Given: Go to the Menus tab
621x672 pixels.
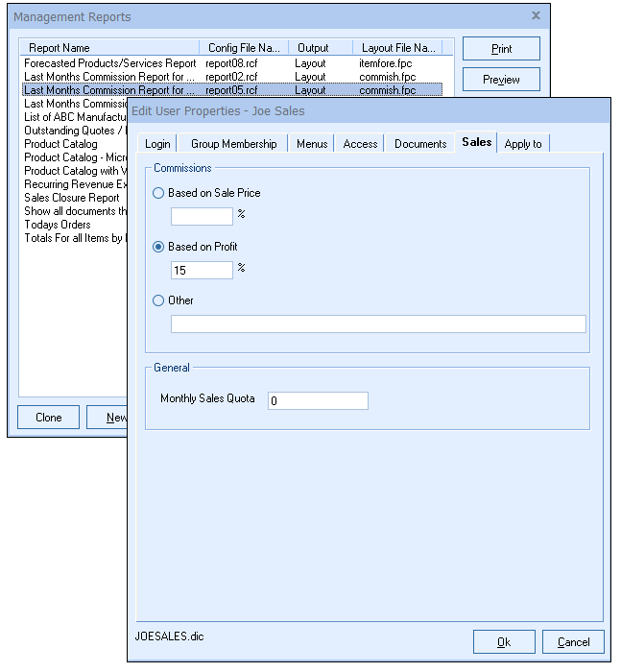Looking at the screenshot, I should tap(312, 144).
